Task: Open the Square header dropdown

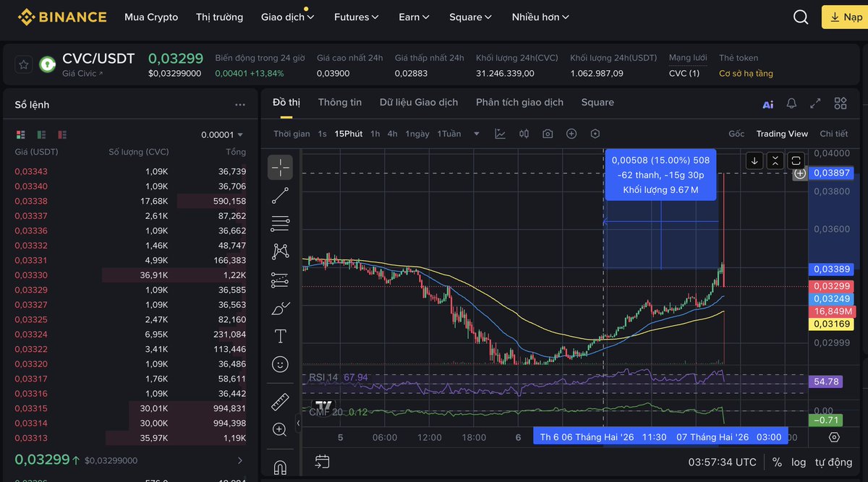Action: [x=470, y=17]
